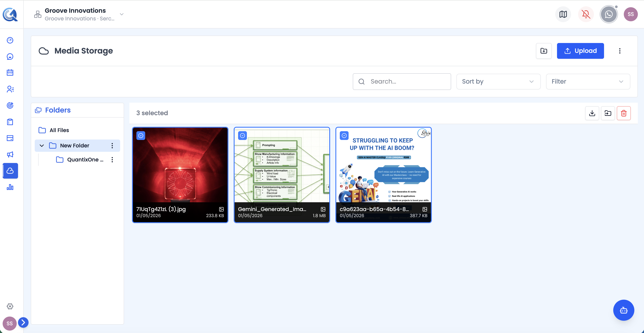Move selected files to a folder
Image resolution: width=644 pixels, height=333 pixels.
tap(608, 113)
